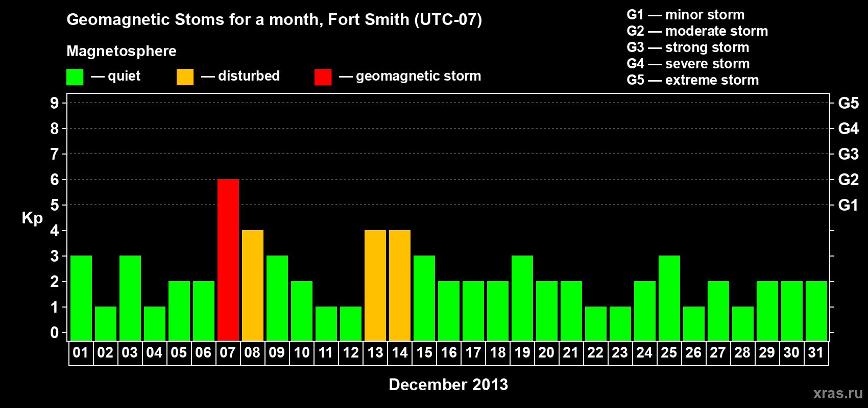
Task: Click the '27' date label
Action: pyautogui.click(x=718, y=353)
